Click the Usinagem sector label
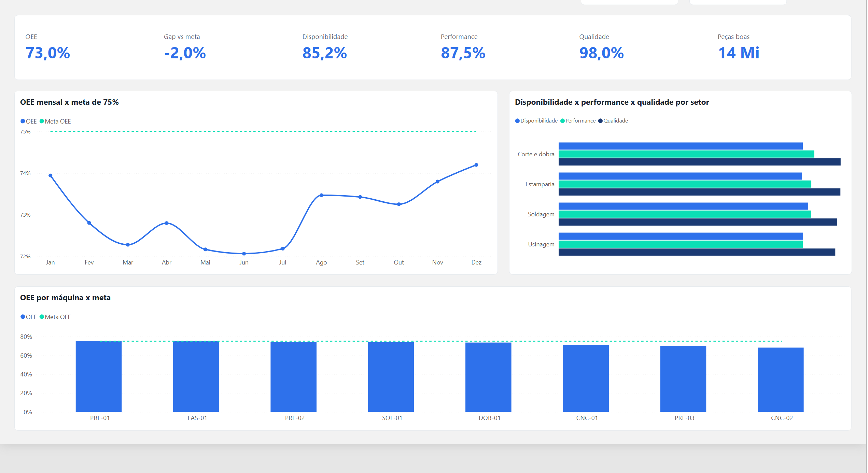Screen dimensions: 868x473 click(541, 244)
